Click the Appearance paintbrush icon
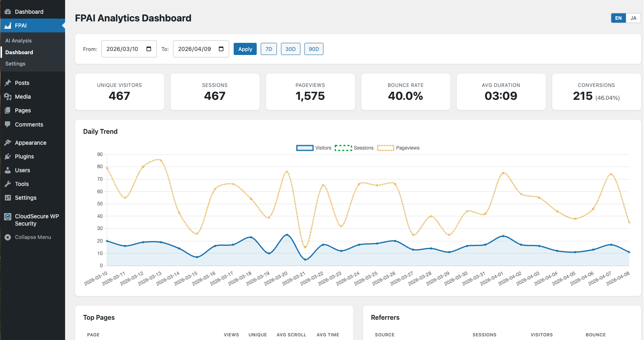Image resolution: width=644 pixels, height=340 pixels. click(x=8, y=143)
